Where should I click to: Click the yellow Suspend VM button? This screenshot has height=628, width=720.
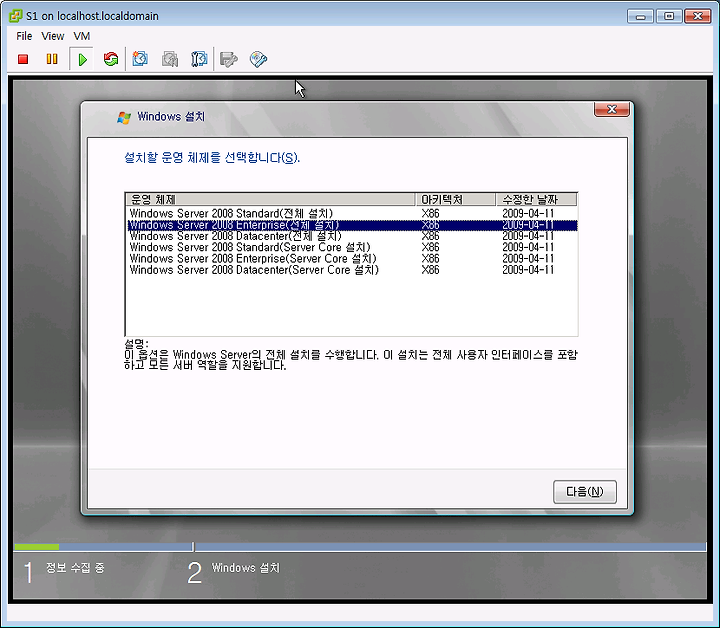click(x=52, y=59)
